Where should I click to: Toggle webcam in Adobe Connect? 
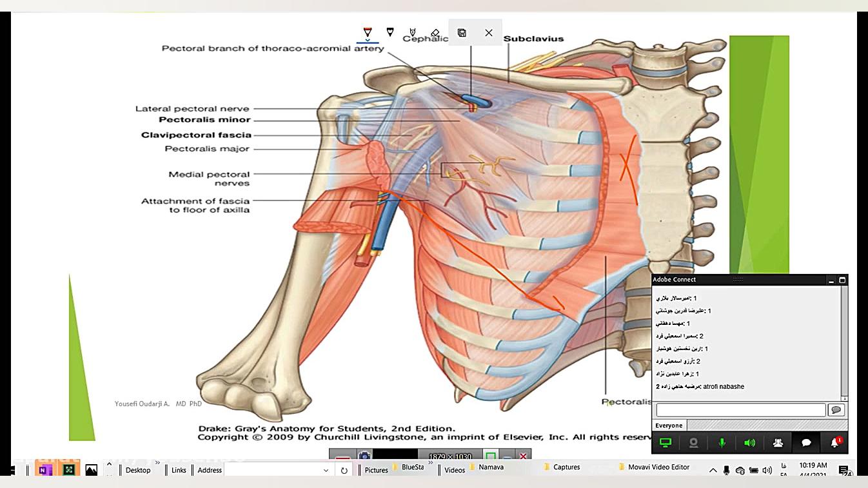[694, 443]
